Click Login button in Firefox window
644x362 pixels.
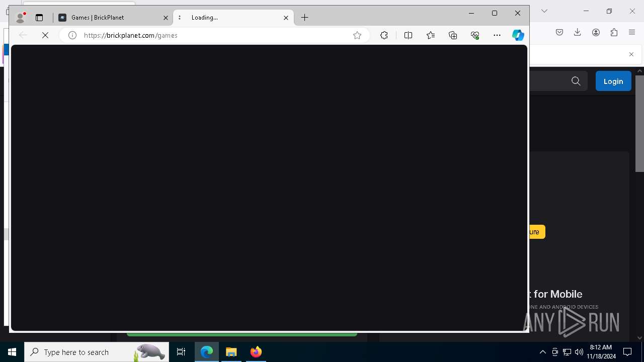point(613,81)
